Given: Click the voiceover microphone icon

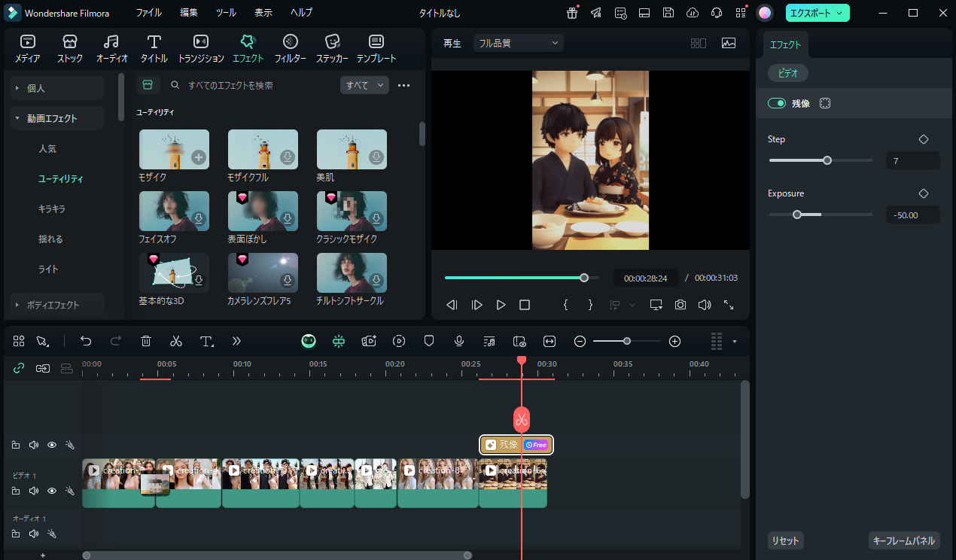Looking at the screenshot, I should pos(458,341).
